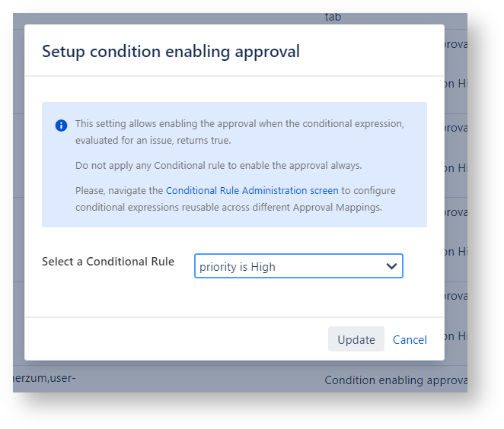The width and height of the screenshot is (504, 429).
Task: Click the bottommost partially hidden "Hi" link at right
Action: pyautogui.click(x=462, y=335)
